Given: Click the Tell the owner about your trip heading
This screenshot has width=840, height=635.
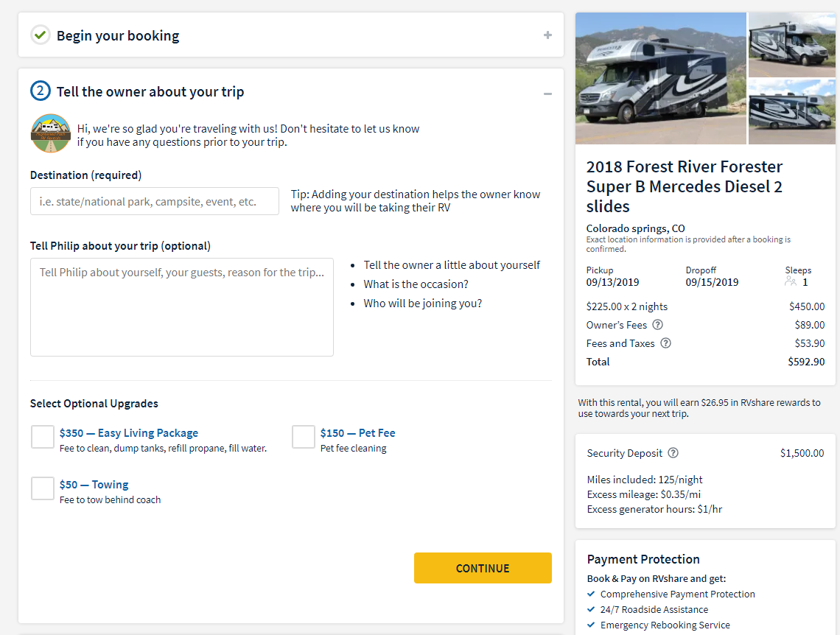Looking at the screenshot, I should pyautogui.click(x=150, y=91).
